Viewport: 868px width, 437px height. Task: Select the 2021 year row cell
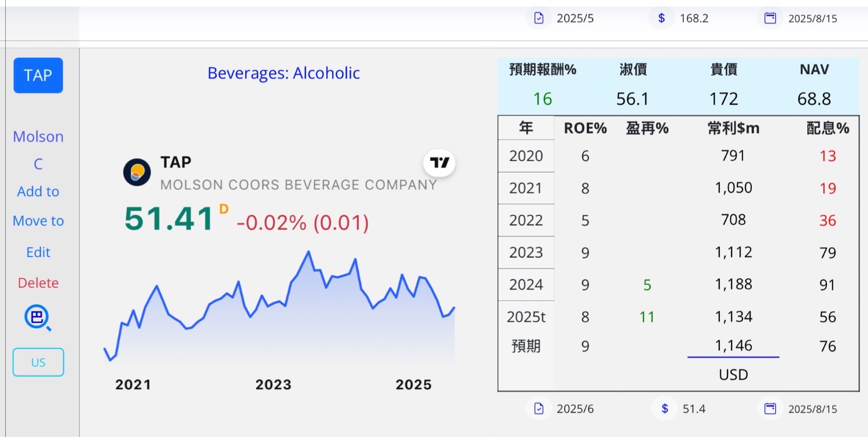(x=526, y=188)
